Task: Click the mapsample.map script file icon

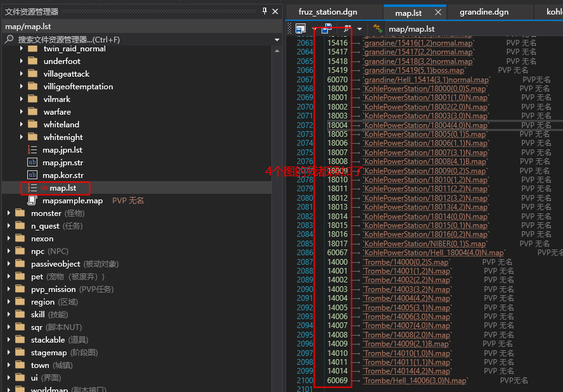Action: 32,201
